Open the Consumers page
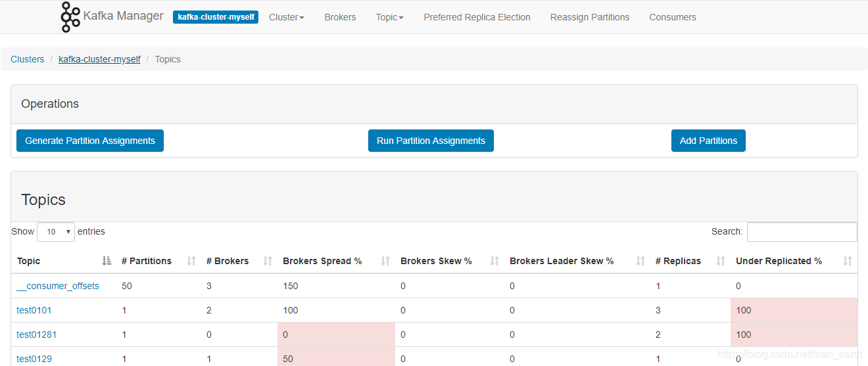The image size is (868, 366). (673, 17)
